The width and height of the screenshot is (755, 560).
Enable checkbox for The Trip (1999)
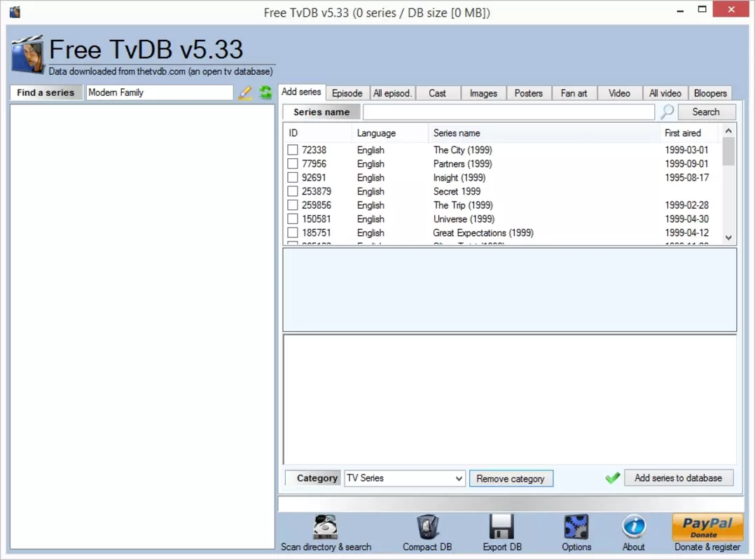pos(292,205)
